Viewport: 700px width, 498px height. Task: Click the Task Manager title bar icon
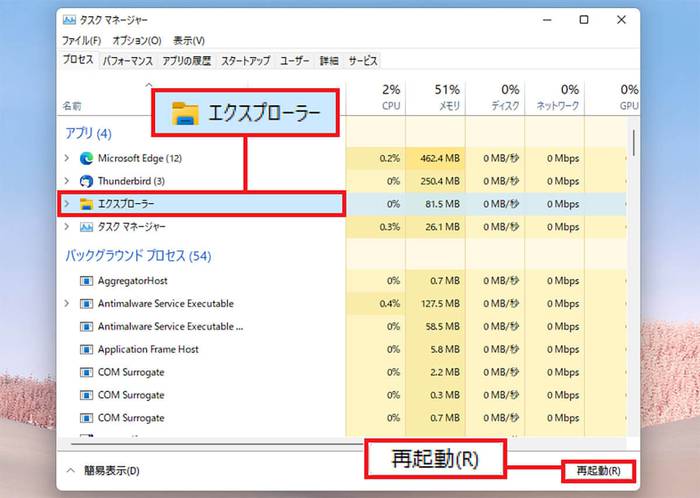pyautogui.click(x=69, y=20)
